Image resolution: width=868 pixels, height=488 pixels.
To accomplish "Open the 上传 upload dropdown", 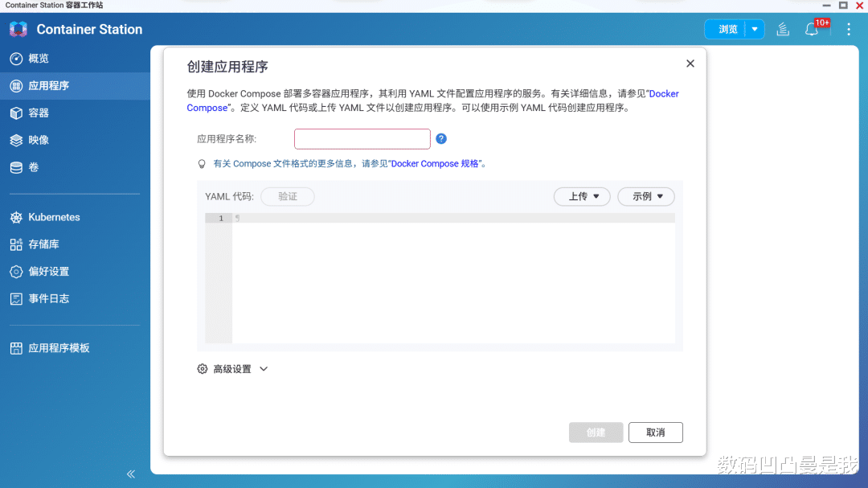I will [x=582, y=197].
